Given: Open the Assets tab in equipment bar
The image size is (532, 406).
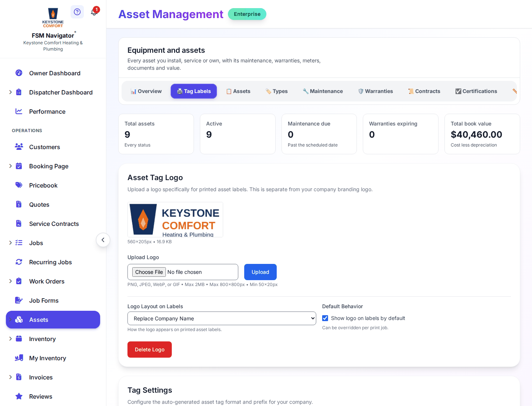Looking at the screenshot, I should (x=238, y=91).
